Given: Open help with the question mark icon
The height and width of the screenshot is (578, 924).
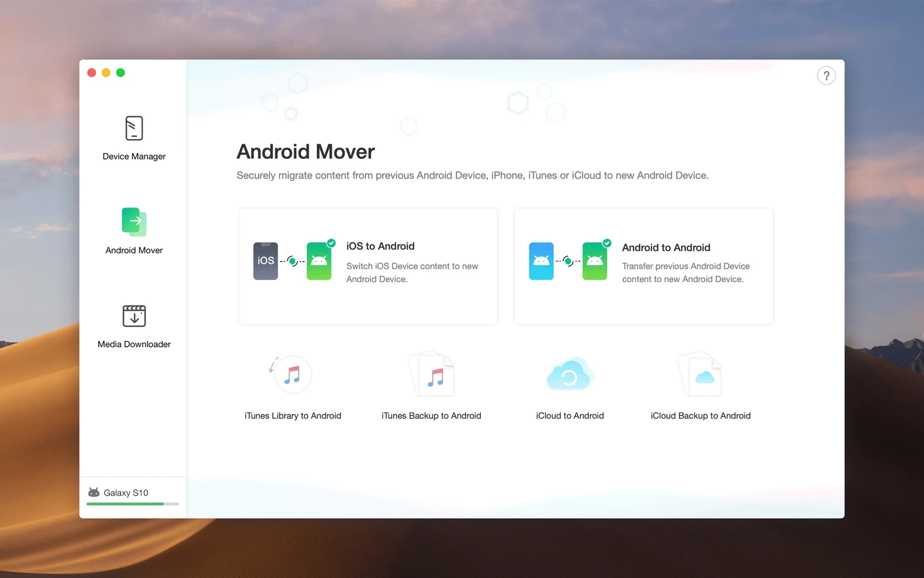Looking at the screenshot, I should pos(826,76).
